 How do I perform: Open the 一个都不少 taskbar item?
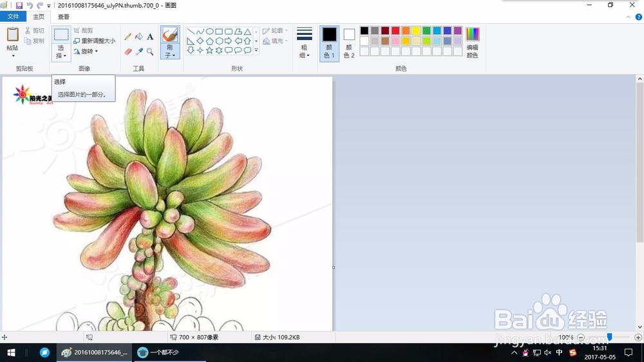pyautogui.click(x=169, y=352)
